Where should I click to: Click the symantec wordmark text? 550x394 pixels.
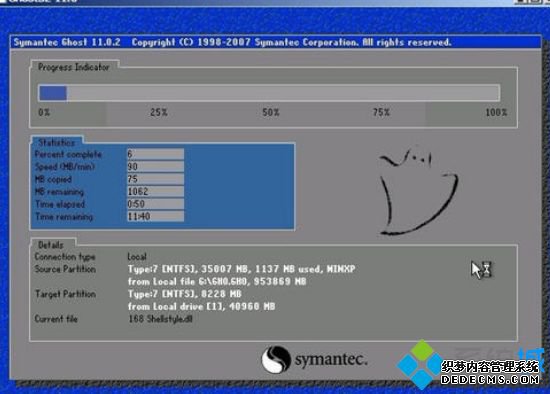(x=331, y=360)
